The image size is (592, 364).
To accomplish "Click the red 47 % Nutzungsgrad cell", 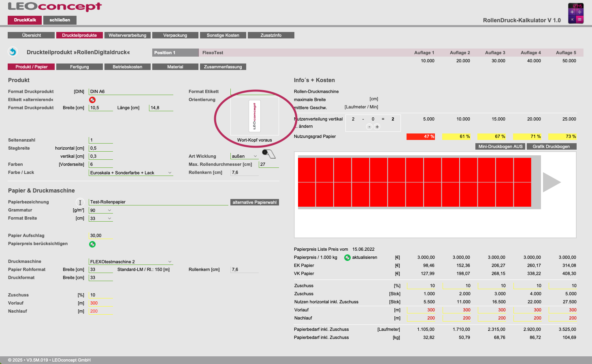I will coord(421,136).
